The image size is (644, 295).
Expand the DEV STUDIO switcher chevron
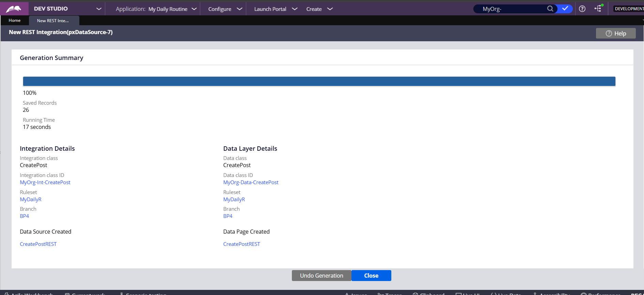99,9
